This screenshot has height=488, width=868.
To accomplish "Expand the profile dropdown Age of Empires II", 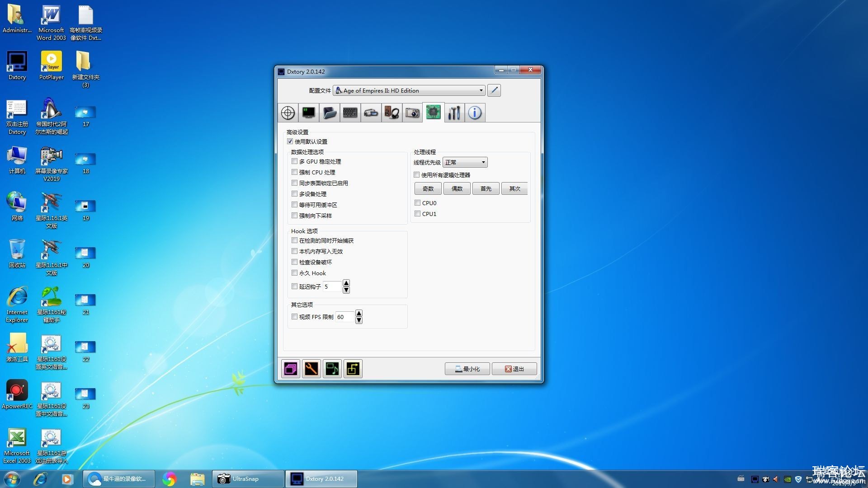I will [409, 90].
